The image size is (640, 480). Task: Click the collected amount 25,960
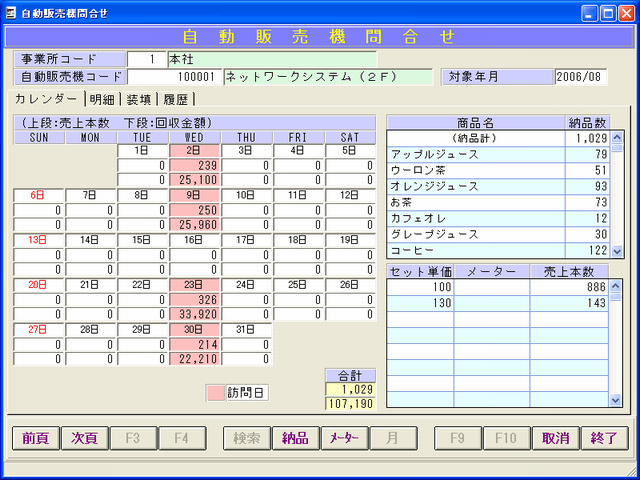point(195,225)
